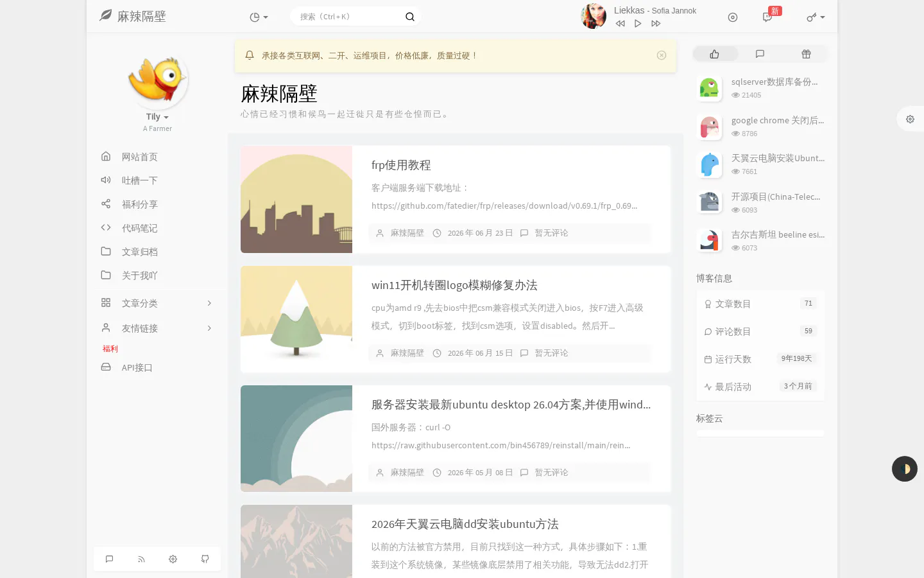Open the API接口 sidebar link
This screenshot has width=924, height=578.
[157, 367]
